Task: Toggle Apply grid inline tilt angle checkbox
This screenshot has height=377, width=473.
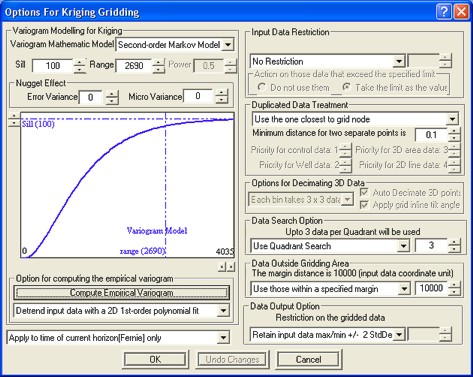Action: point(364,204)
